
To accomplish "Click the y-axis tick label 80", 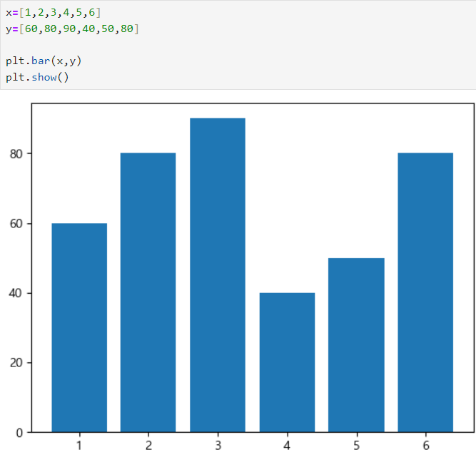I will coord(16,154).
